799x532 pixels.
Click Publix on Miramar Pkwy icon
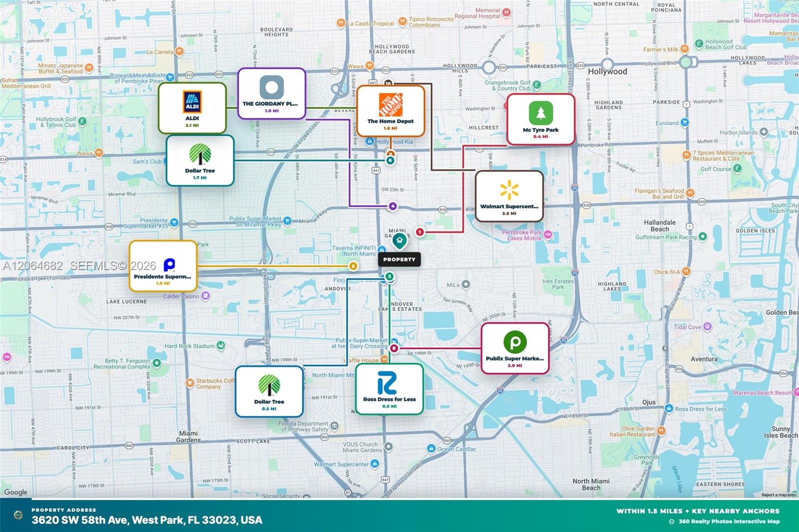coord(287,221)
